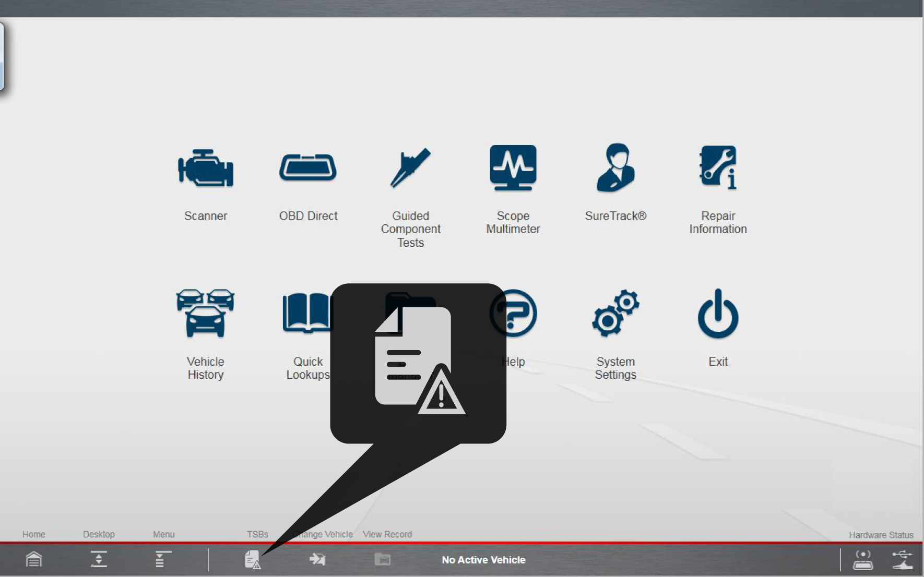Open the Scanner engine icon
924x577 pixels.
[x=206, y=168]
